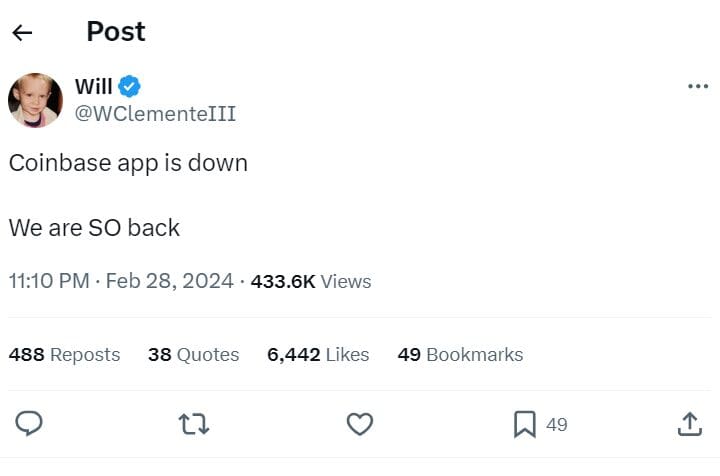Click the Post page heading
Viewport: 720px width, 476px height.
click(116, 32)
